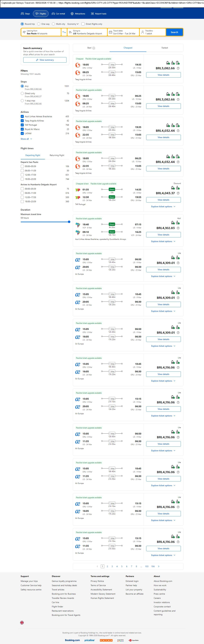Uncheck the TAP Portugal airline filter
The width and height of the screenshot is (204, 644).
tap(22, 125)
